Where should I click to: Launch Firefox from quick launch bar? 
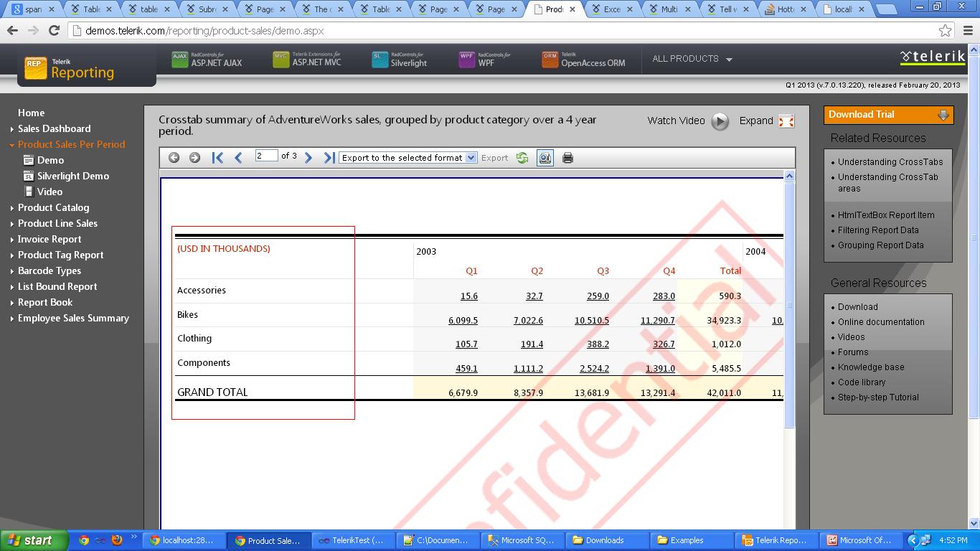116,540
